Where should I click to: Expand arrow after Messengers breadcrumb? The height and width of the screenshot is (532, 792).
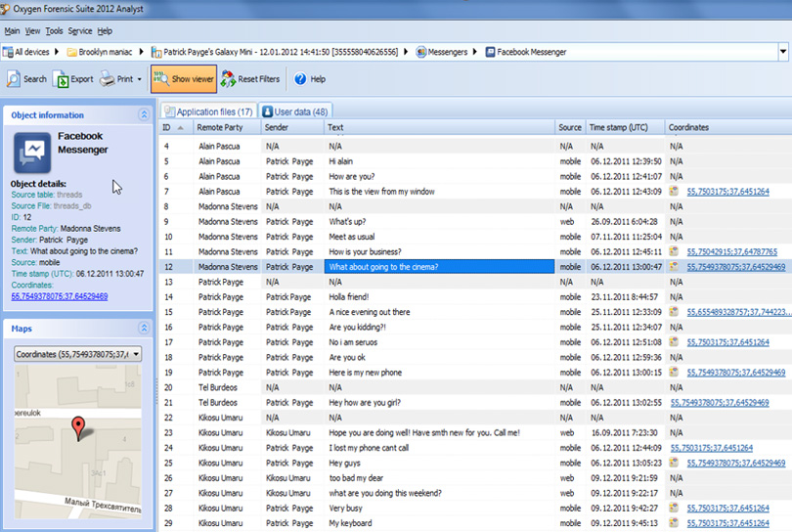coord(475,52)
